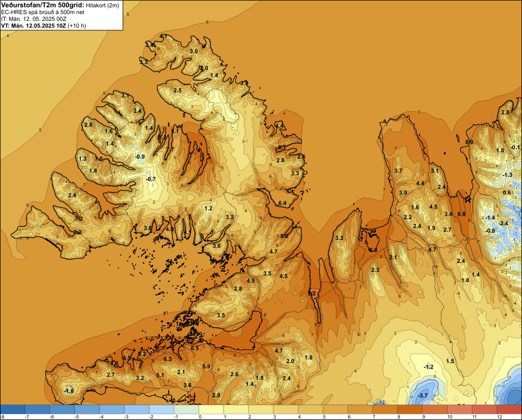Click the '1.2' temperature value on the map
The width and height of the screenshot is (522, 420).
coord(208,209)
